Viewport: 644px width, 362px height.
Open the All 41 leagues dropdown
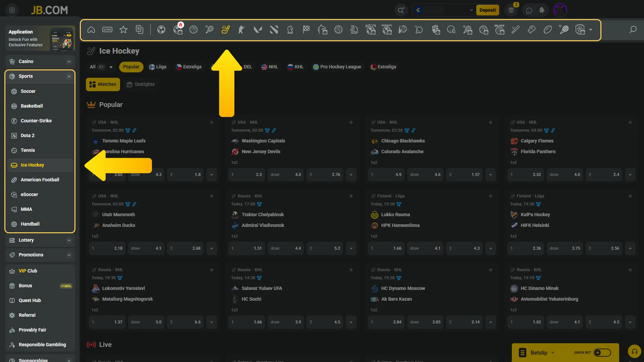(x=101, y=67)
